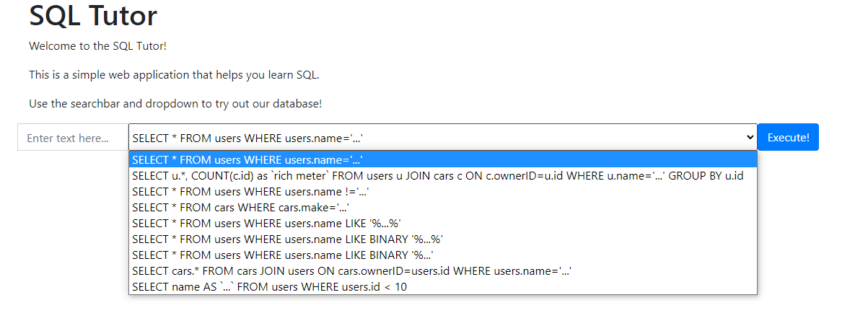Choose SELECT cars.* FROM cars JOIN users option

443,270
